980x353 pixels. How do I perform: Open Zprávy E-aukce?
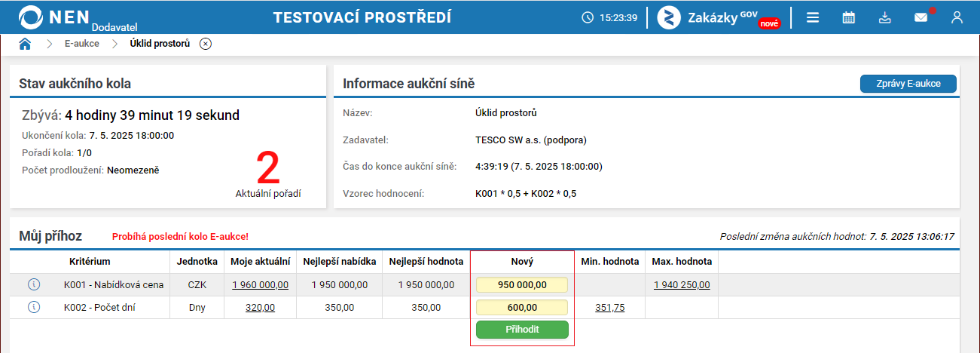[x=908, y=84]
